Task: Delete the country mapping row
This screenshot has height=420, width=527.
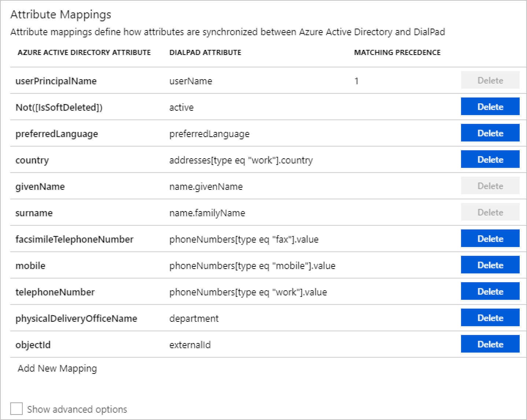Action: (490, 159)
